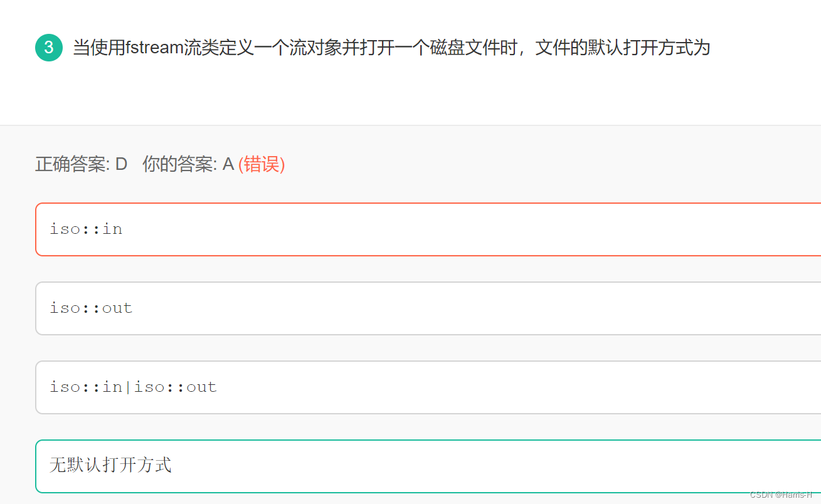
Task: Click the word 默认 inside the last option
Action: (85, 465)
